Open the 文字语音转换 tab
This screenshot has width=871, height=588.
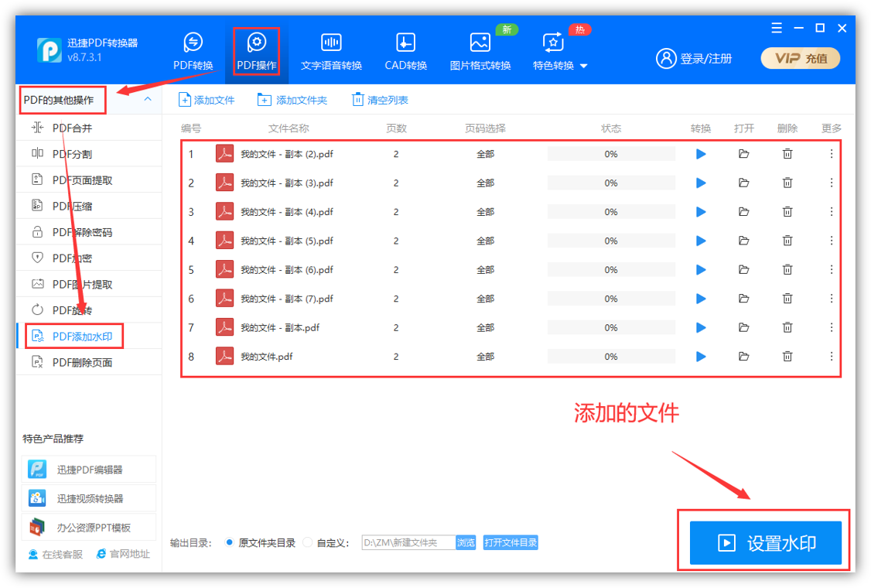tap(331, 51)
